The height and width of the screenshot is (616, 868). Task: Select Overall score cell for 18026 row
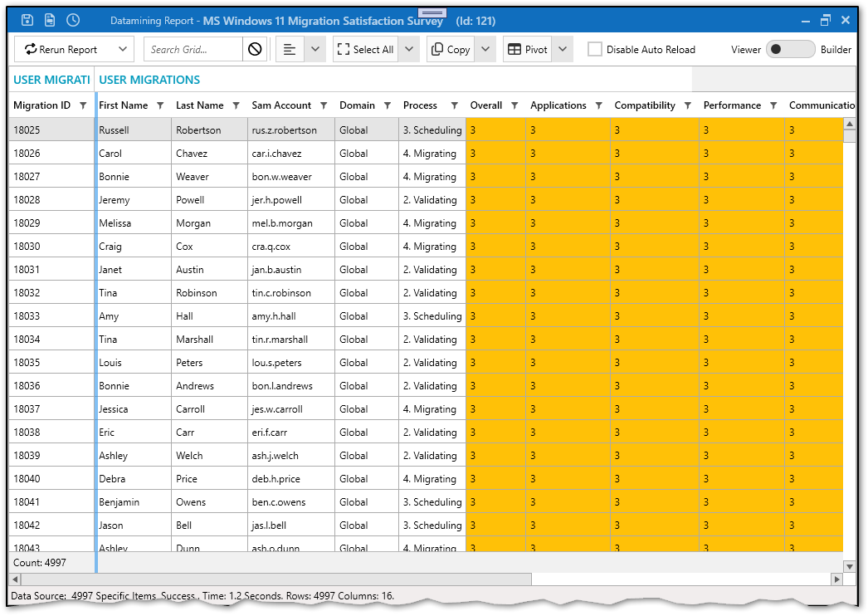[x=495, y=153]
